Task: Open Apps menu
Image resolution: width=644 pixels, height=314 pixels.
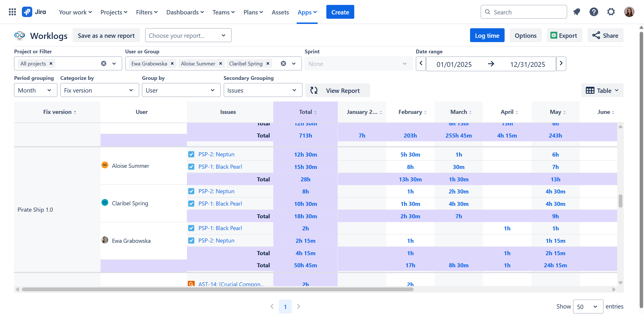Action: tap(307, 12)
